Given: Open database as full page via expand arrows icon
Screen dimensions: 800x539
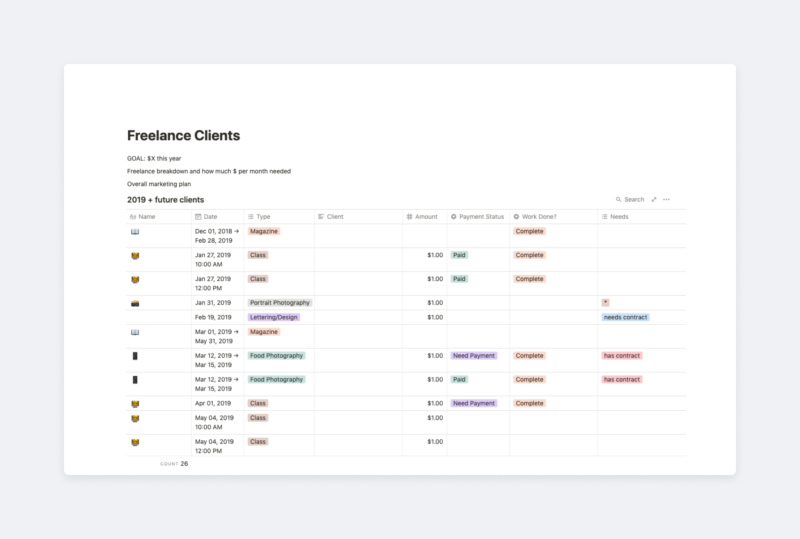Looking at the screenshot, I should tap(654, 200).
